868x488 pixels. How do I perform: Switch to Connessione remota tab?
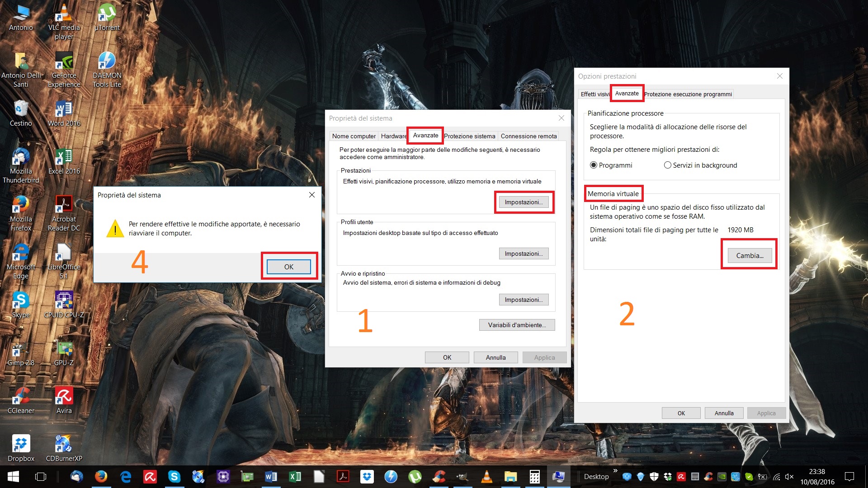coord(528,136)
